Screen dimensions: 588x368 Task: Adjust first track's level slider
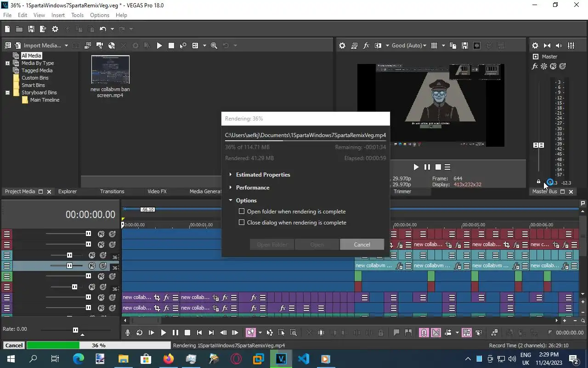[x=88, y=234]
